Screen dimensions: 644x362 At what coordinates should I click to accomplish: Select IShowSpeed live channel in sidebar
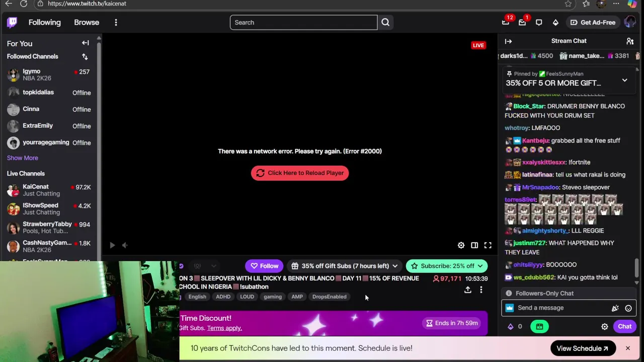coord(49,209)
